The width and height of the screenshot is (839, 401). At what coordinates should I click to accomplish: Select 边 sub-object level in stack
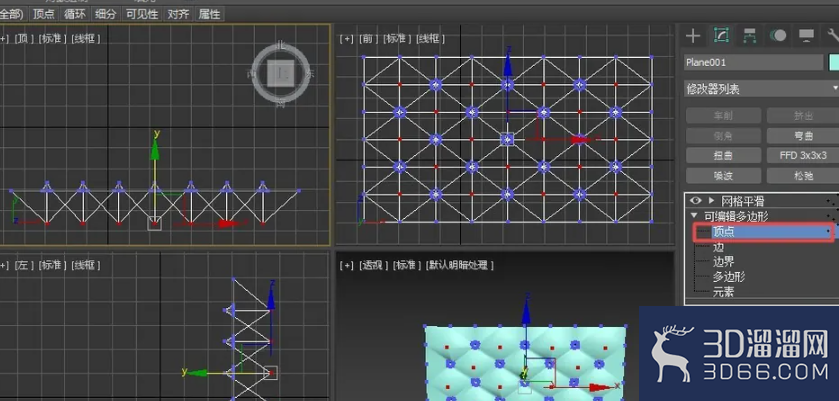pyautogui.click(x=719, y=247)
